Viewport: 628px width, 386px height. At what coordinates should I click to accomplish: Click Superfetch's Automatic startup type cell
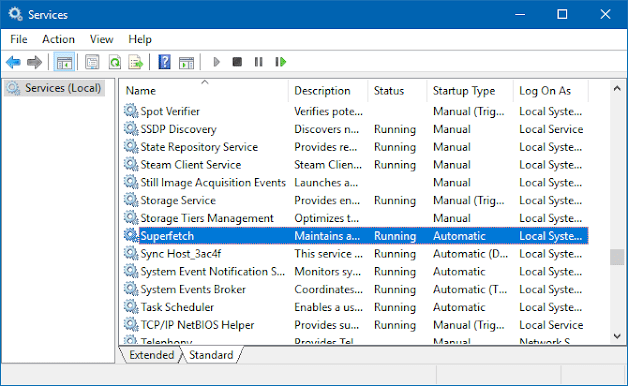459,236
